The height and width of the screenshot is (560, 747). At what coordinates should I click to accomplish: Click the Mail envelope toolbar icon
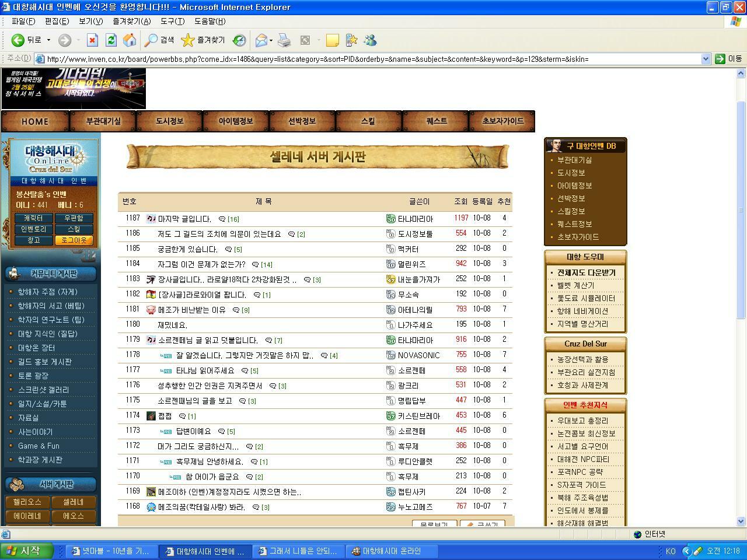coord(261,40)
